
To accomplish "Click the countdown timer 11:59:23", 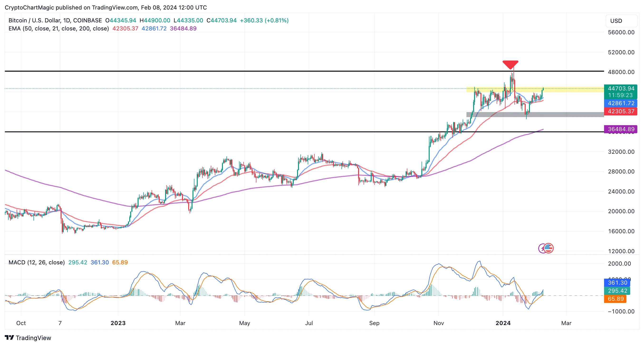I will tap(620, 95).
